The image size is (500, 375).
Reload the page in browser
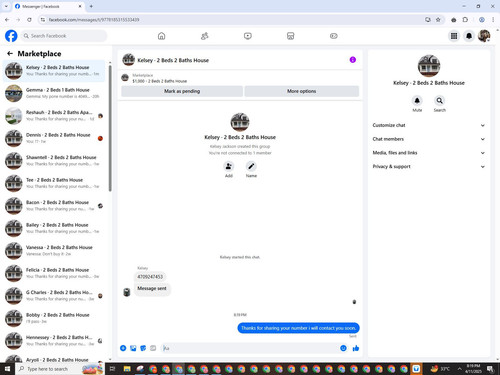pos(29,20)
